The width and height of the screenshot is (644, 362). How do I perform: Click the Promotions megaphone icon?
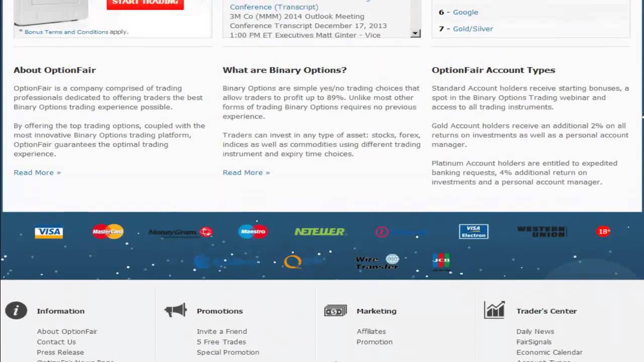[x=176, y=310]
